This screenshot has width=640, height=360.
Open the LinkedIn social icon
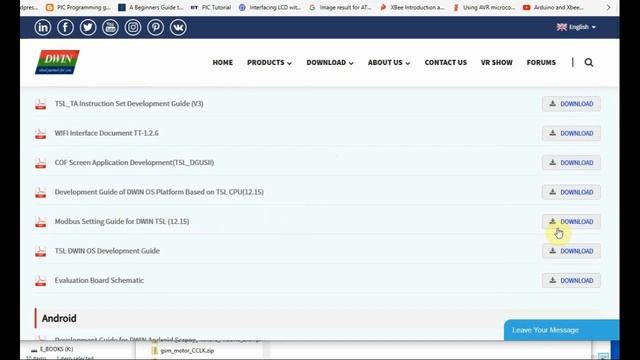43,27
